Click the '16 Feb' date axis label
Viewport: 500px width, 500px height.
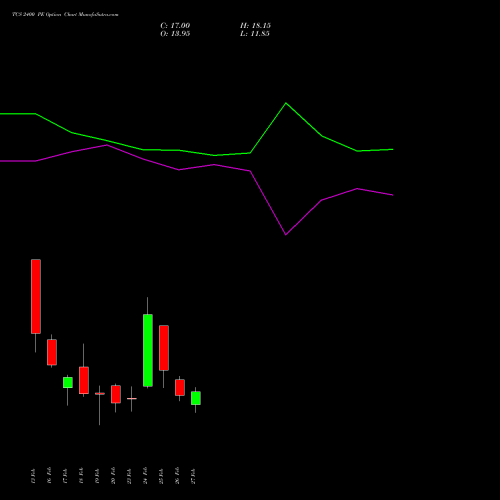[49, 475]
